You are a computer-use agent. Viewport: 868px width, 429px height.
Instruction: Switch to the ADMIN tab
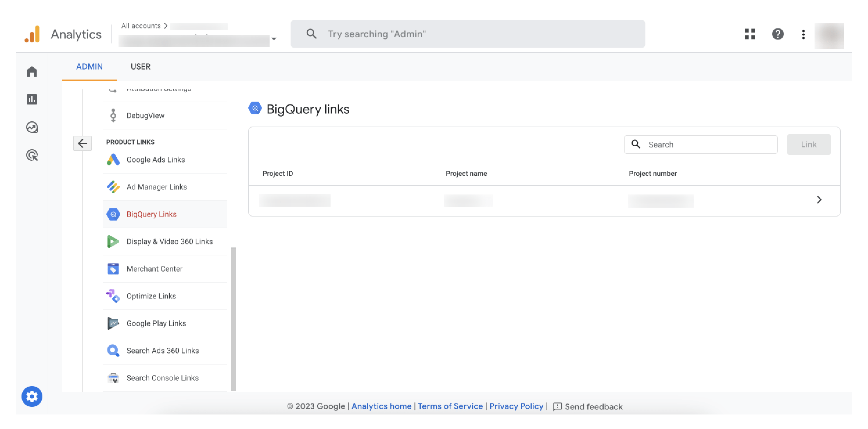pos(89,67)
